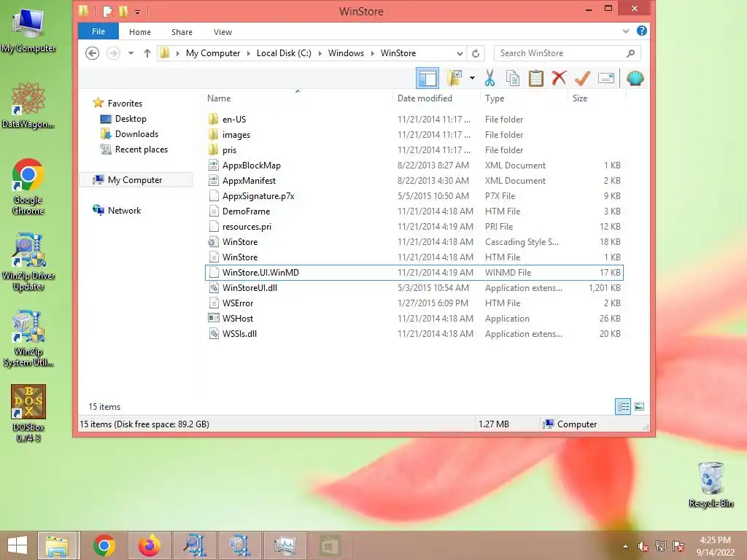Select the WinZip Driver Updater desktop icon
Image resolution: width=747 pixels, height=560 pixels.
[x=28, y=262]
